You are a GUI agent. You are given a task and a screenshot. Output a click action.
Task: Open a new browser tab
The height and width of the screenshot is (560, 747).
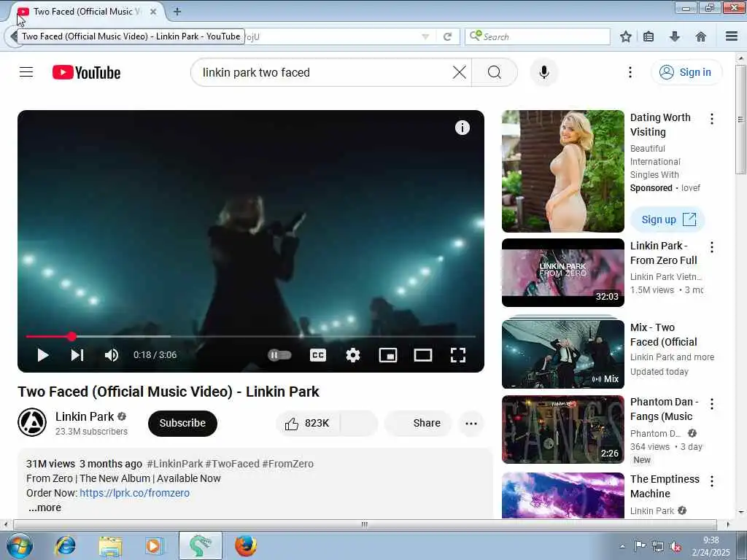(177, 12)
